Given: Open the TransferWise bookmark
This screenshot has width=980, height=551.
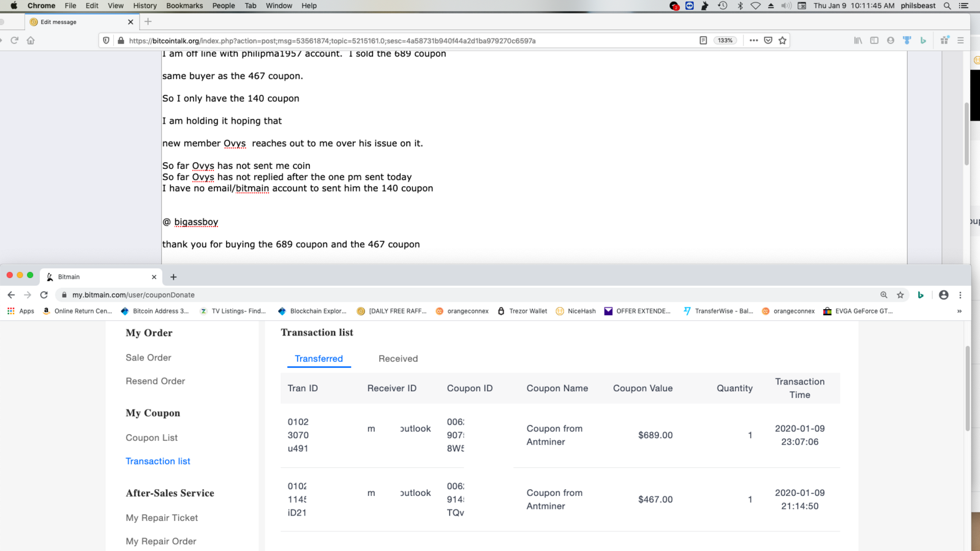Looking at the screenshot, I should coord(718,311).
